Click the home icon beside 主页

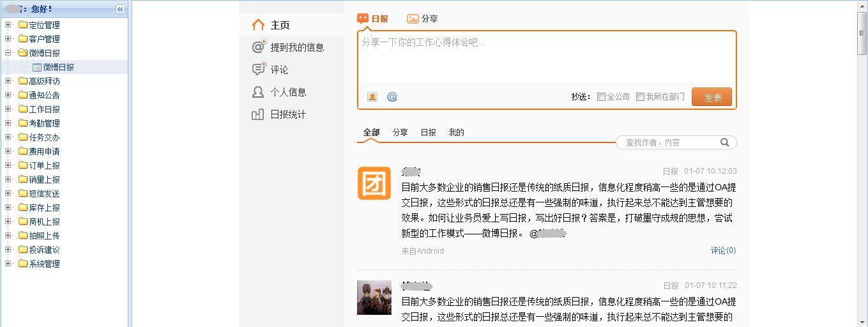[x=258, y=25]
